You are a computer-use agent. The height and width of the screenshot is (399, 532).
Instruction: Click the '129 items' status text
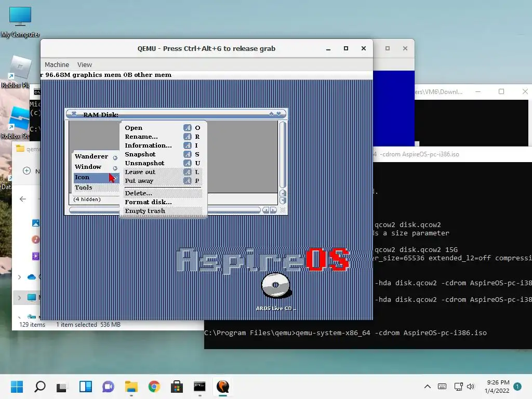(32, 325)
